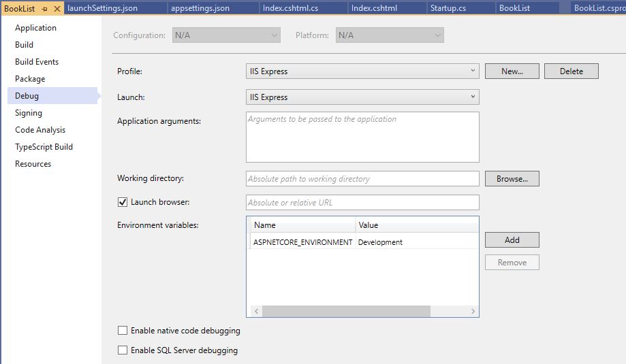Open the TypeScript Build settings page
The image size is (626, 364).
[44, 147]
